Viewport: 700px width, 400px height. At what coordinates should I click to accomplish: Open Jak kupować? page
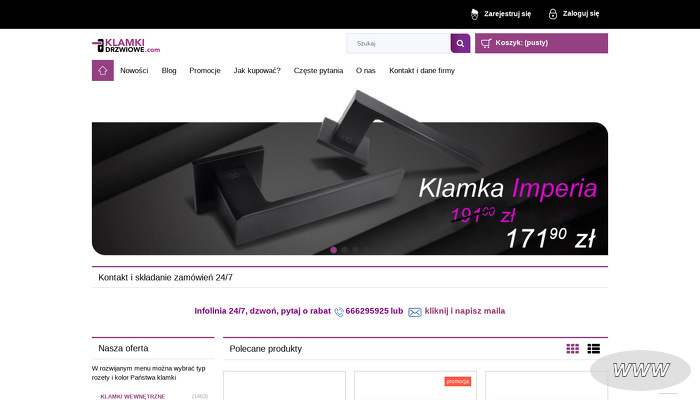(x=257, y=71)
